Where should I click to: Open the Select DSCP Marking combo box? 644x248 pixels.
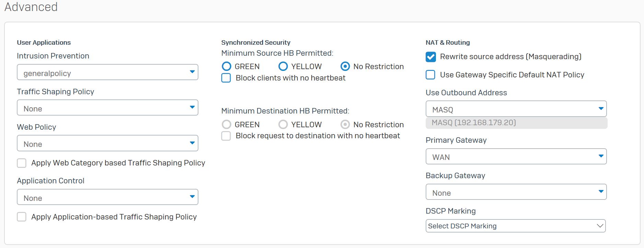coord(516,226)
